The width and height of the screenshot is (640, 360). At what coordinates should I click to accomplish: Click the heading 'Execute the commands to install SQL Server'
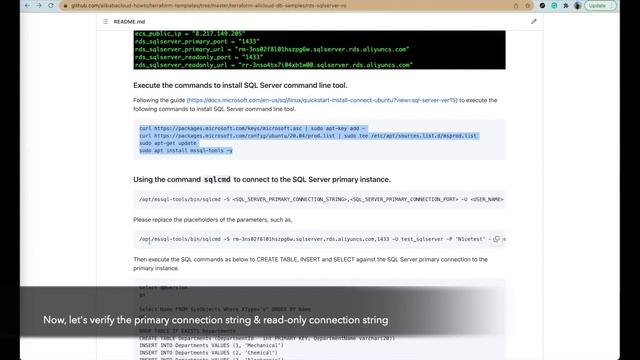tap(240, 85)
